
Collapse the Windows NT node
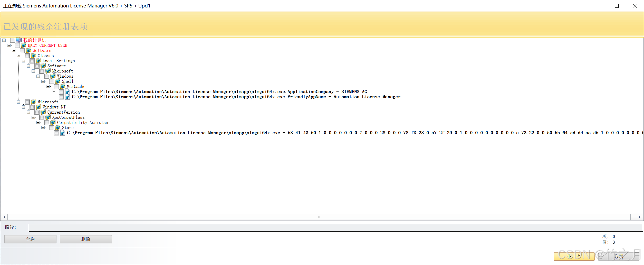coord(23,107)
